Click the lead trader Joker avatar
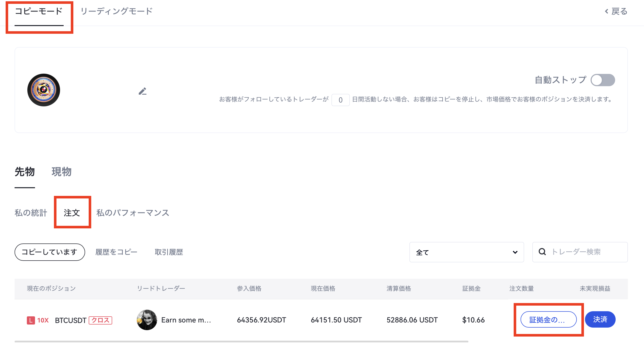Viewport: 644px width, 357px height. click(x=147, y=320)
